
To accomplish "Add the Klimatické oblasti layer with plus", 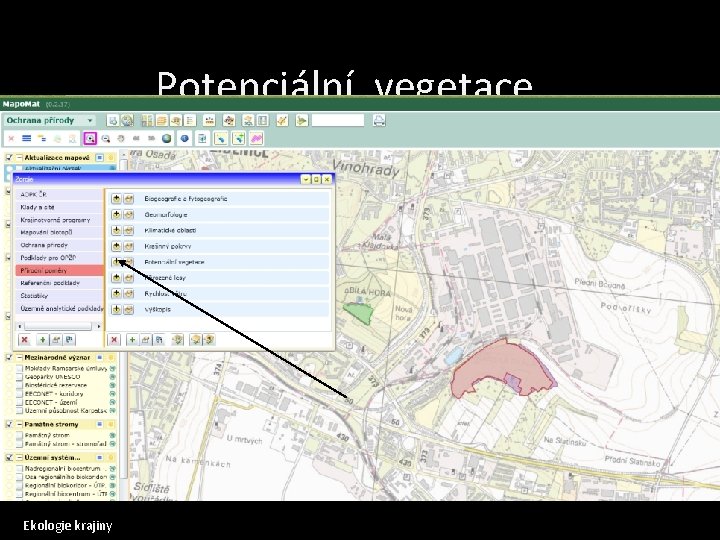I will coord(116,230).
